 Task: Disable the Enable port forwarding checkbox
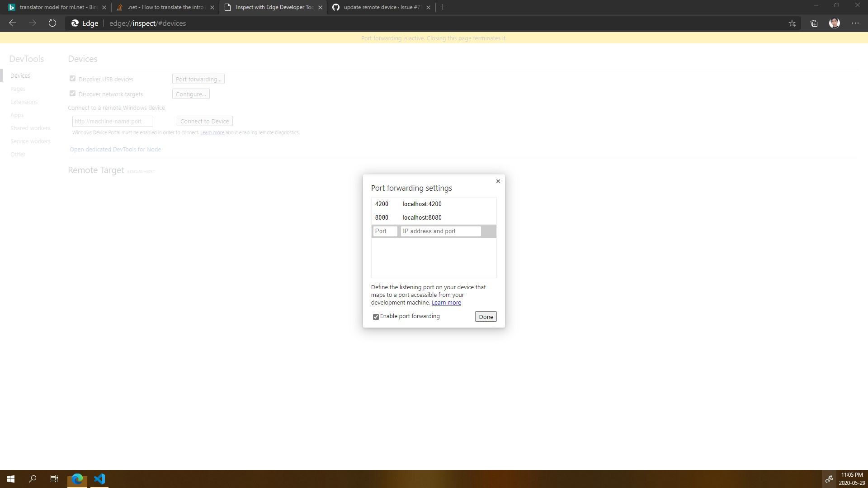(x=376, y=317)
